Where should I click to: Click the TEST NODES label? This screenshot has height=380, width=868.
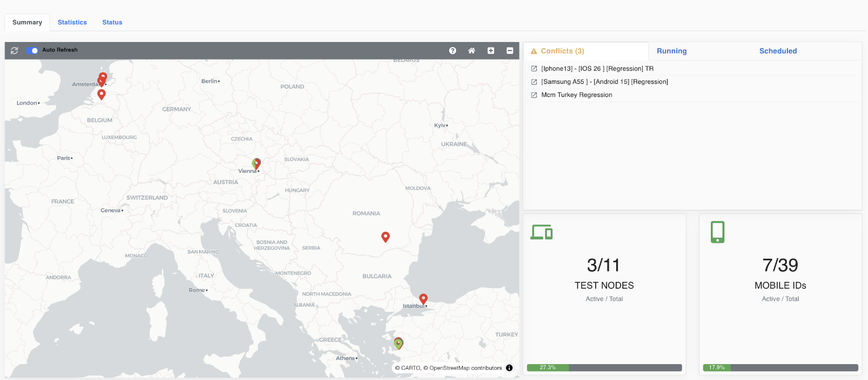pyautogui.click(x=604, y=285)
